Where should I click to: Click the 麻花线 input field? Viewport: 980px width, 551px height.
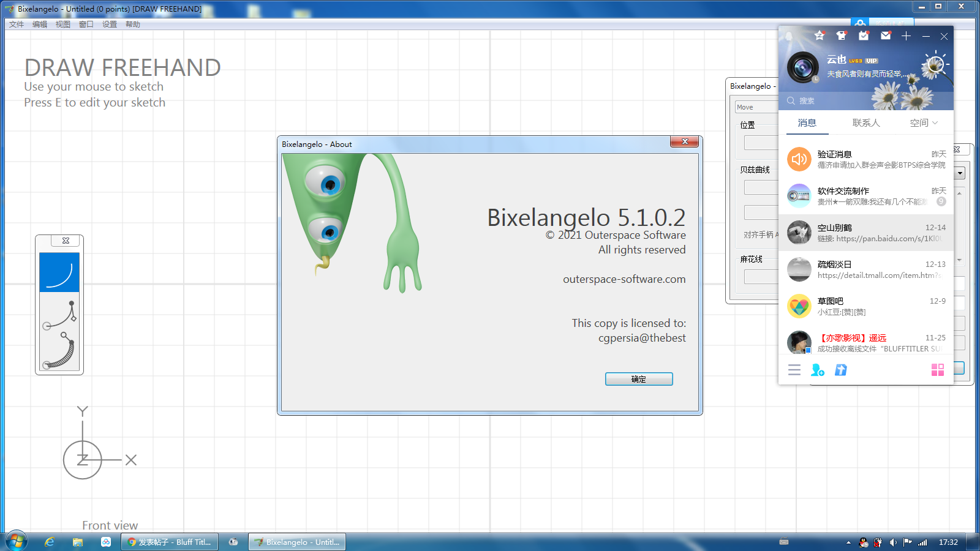[761, 277]
